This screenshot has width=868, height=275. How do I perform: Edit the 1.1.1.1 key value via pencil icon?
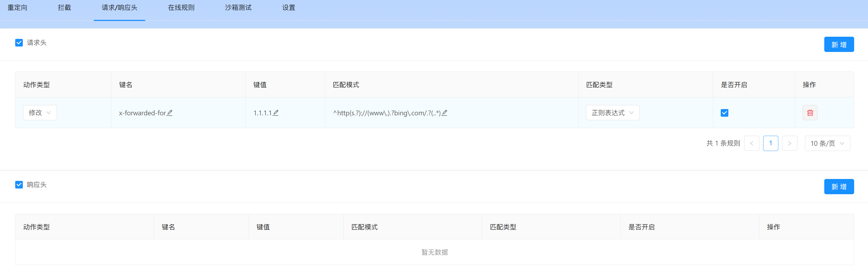pos(276,113)
